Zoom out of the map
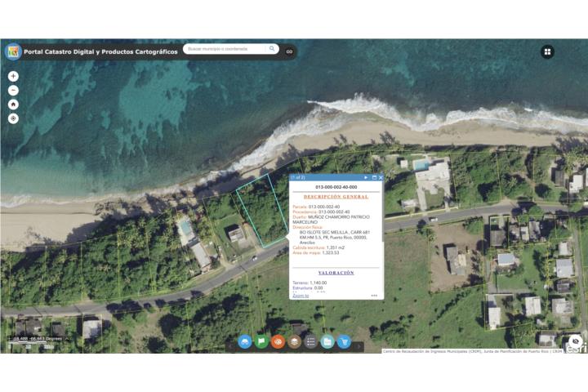This screenshot has height=392, width=588. point(13,91)
